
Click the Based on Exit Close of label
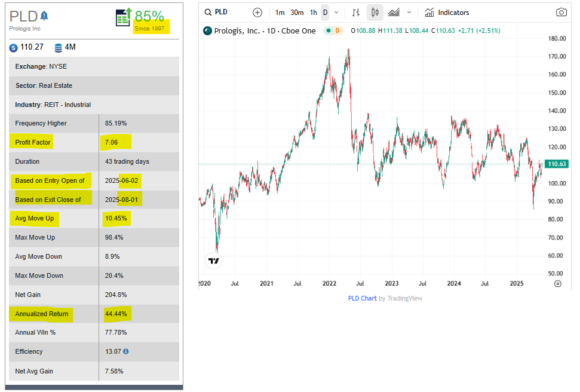[48, 200]
